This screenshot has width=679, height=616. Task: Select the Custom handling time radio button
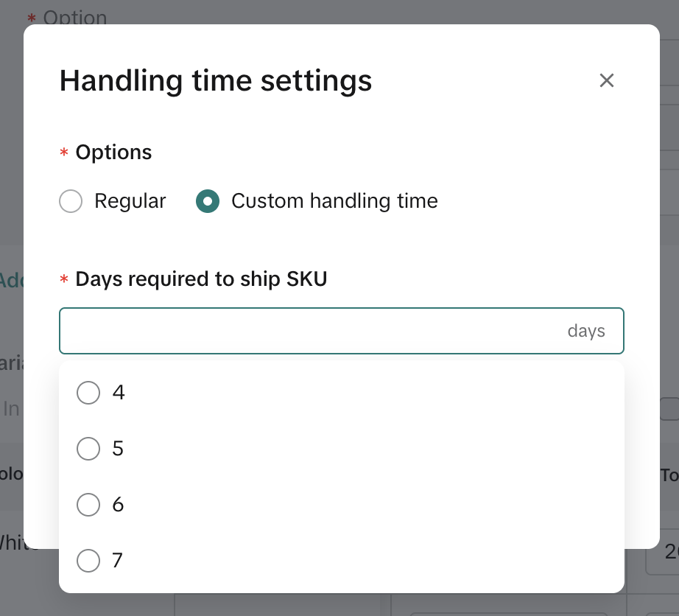[x=208, y=201]
